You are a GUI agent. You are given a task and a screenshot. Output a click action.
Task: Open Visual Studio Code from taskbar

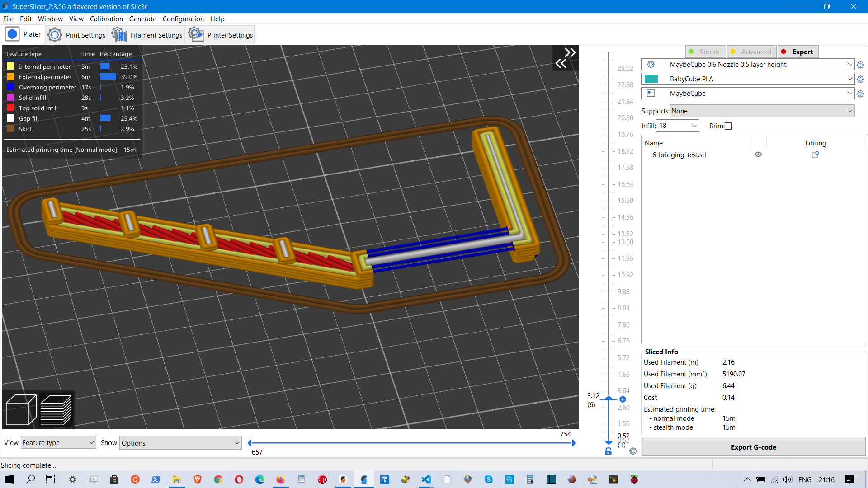coord(426,479)
